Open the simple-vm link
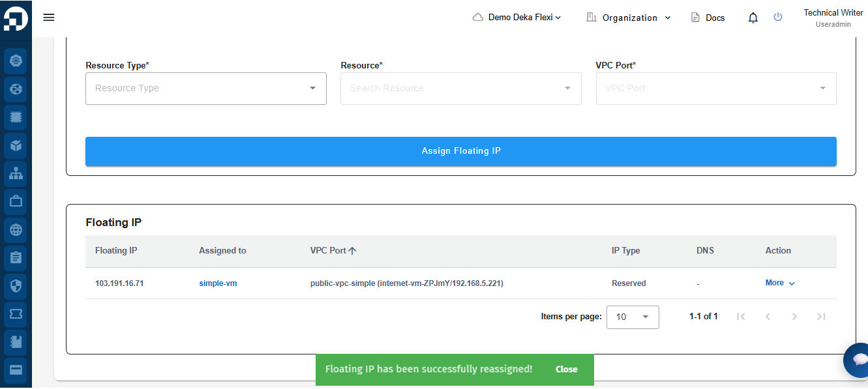 pyautogui.click(x=218, y=283)
